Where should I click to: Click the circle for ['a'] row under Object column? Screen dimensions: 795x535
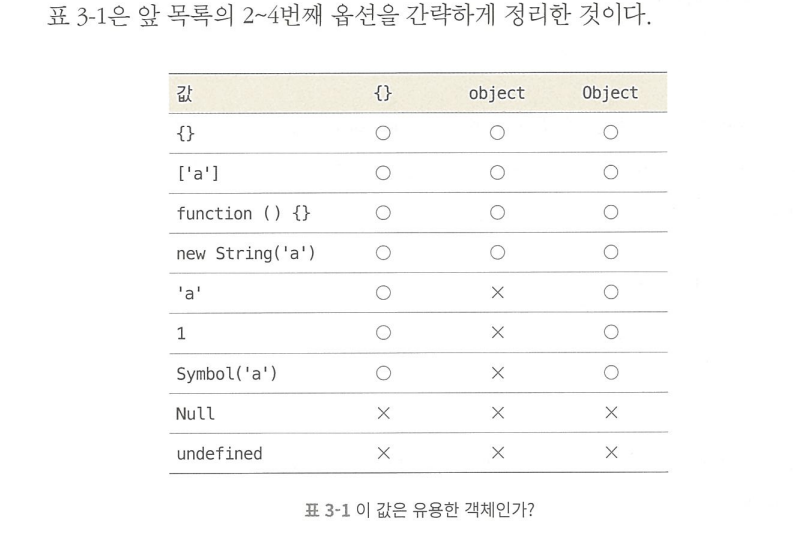(610, 172)
